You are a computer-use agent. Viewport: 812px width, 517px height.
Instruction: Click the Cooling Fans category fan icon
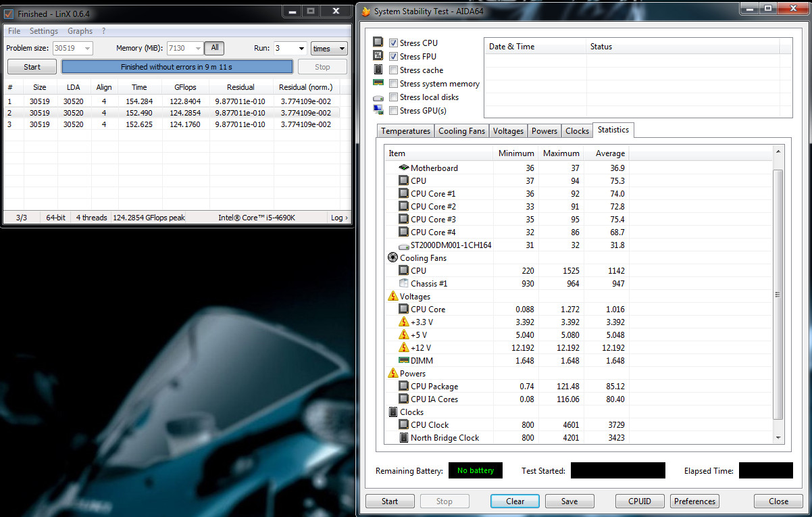pos(392,257)
